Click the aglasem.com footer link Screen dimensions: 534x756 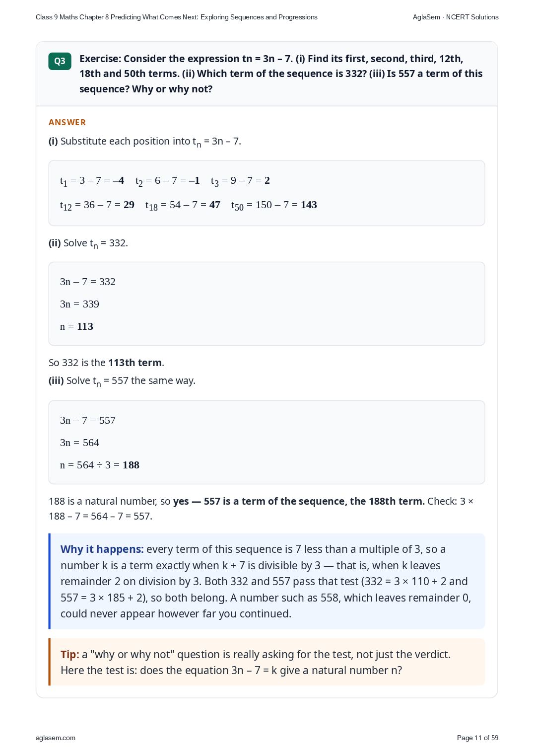coord(56,738)
